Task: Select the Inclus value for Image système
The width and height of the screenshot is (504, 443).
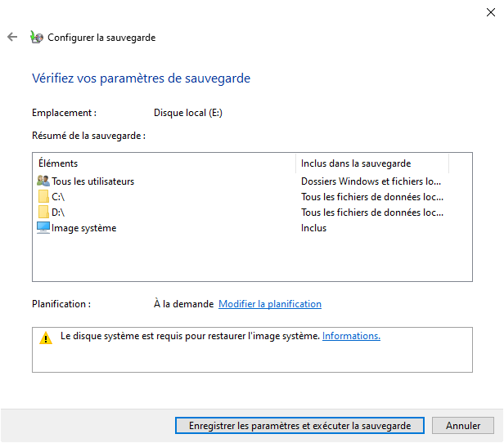Action: point(313,228)
